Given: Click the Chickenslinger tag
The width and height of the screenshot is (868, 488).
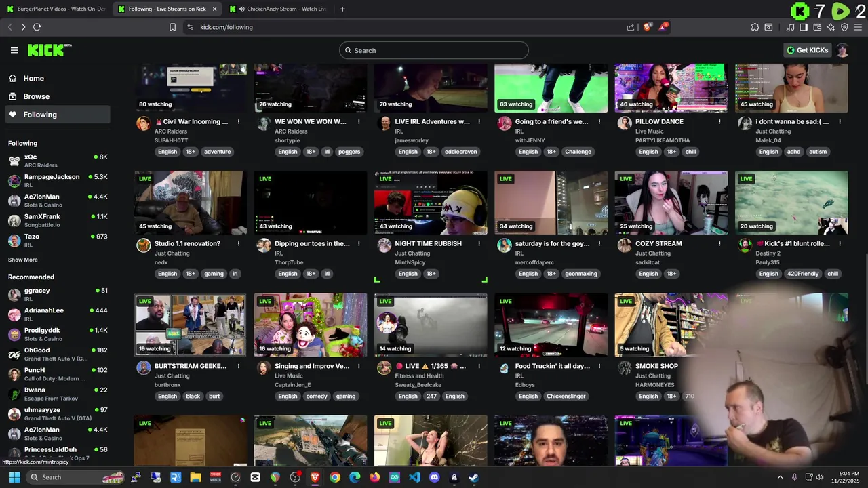Looking at the screenshot, I should [566, 396].
